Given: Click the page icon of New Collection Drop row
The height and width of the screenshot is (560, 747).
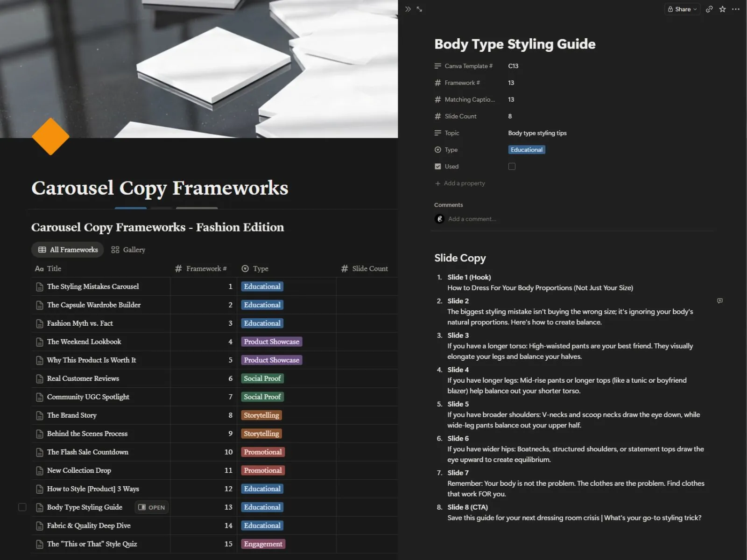Looking at the screenshot, I should (x=40, y=470).
